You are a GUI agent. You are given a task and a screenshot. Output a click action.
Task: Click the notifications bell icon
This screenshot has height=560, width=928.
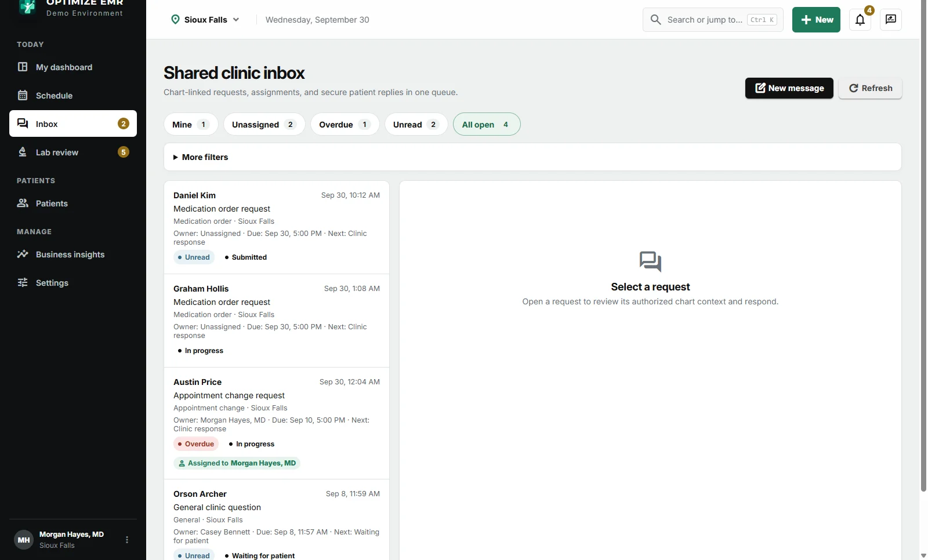point(860,20)
